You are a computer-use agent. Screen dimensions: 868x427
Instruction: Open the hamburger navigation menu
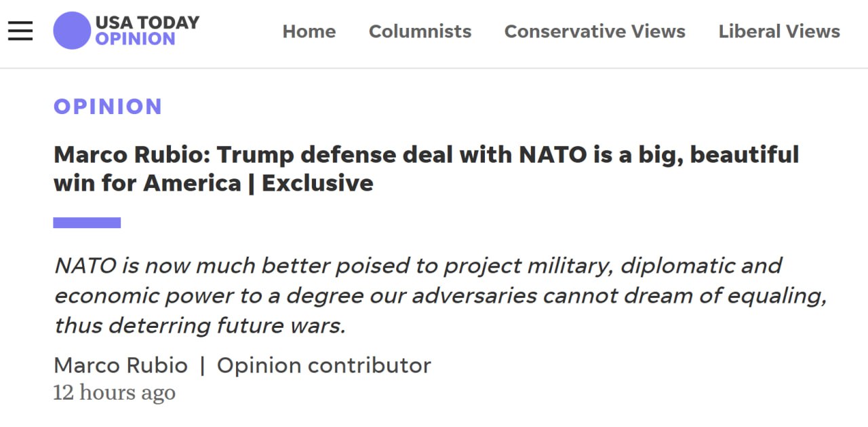click(20, 31)
